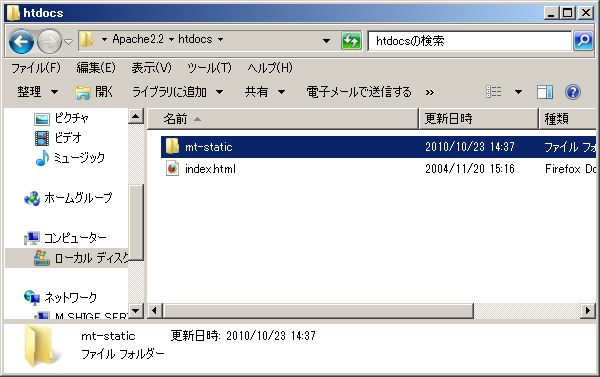Click the 開く toolbar button

(x=94, y=92)
